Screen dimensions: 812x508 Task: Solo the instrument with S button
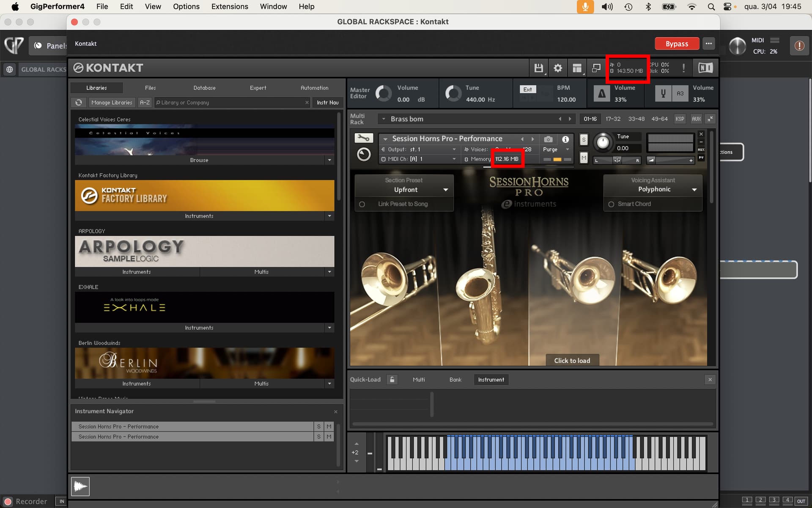click(x=584, y=139)
